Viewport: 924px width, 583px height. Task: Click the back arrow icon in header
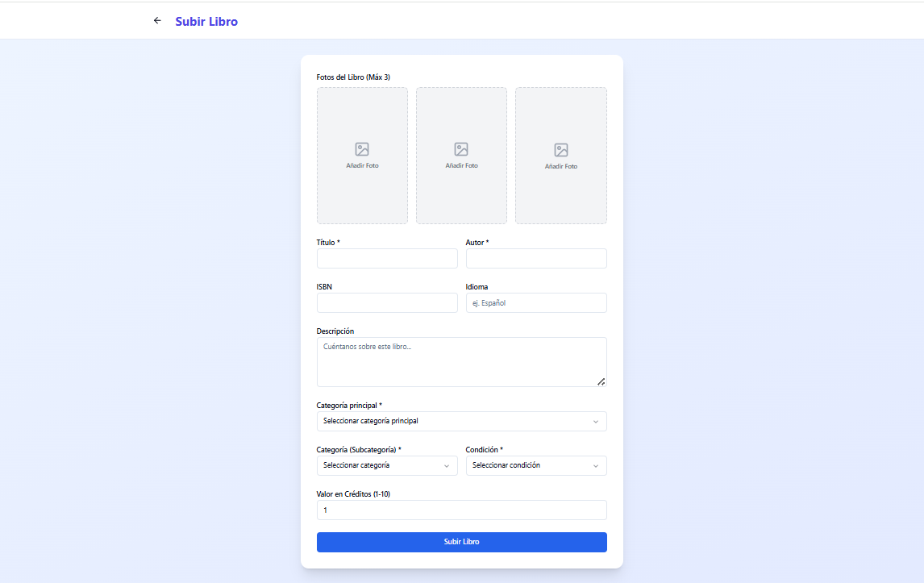[157, 21]
